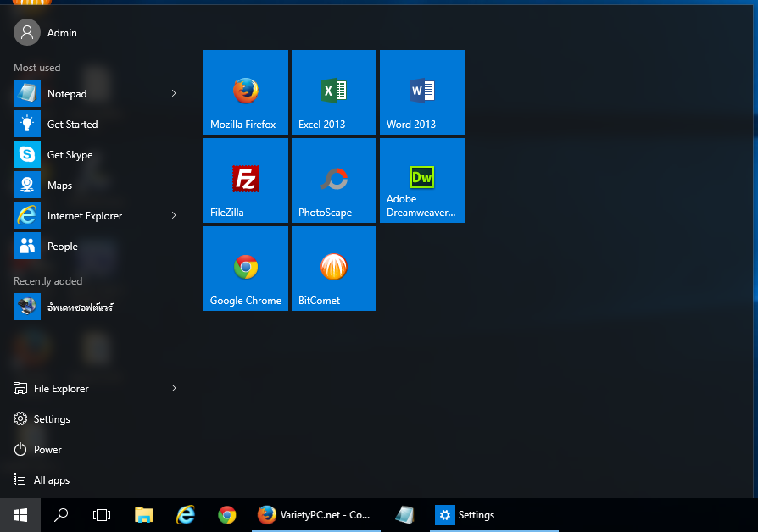Launch the Adobe Dreamweaver tile
Image resolution: width=758 pixels, height=532 pixels.
click(422, 180)
